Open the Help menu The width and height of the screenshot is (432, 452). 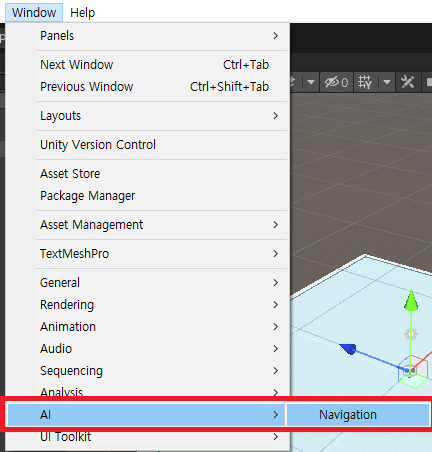tap(82, 13)
